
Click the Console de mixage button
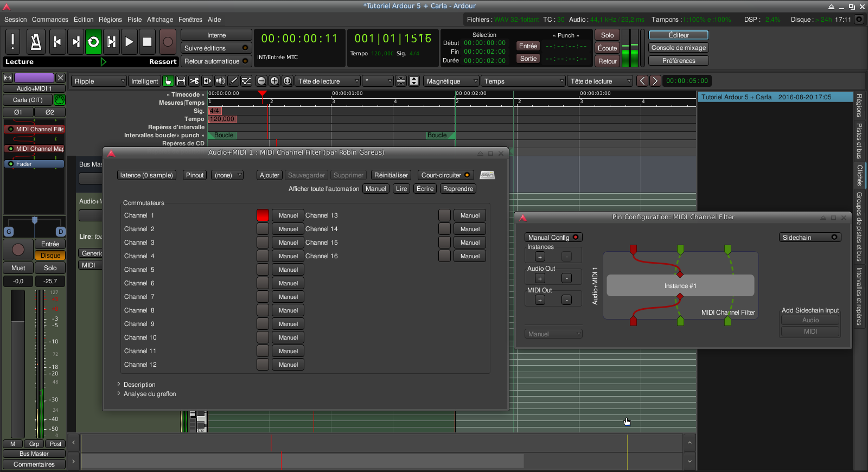click(x=678, y=48)
